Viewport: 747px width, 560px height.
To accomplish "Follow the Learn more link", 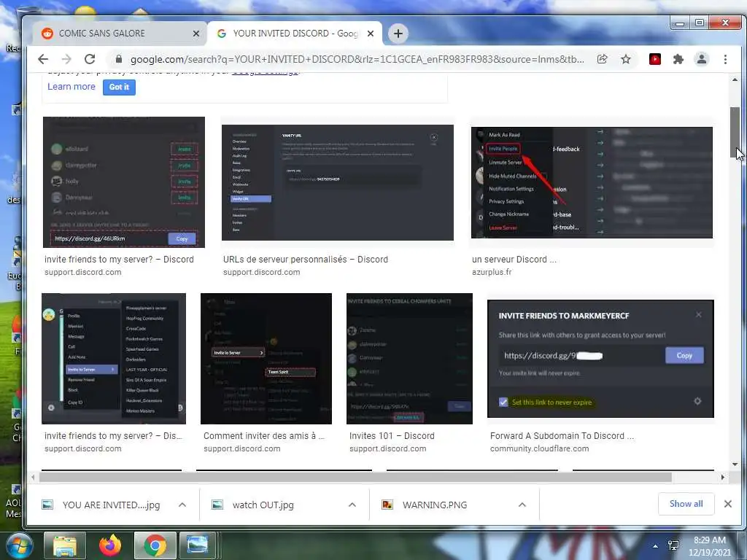I will click(71, 87).
